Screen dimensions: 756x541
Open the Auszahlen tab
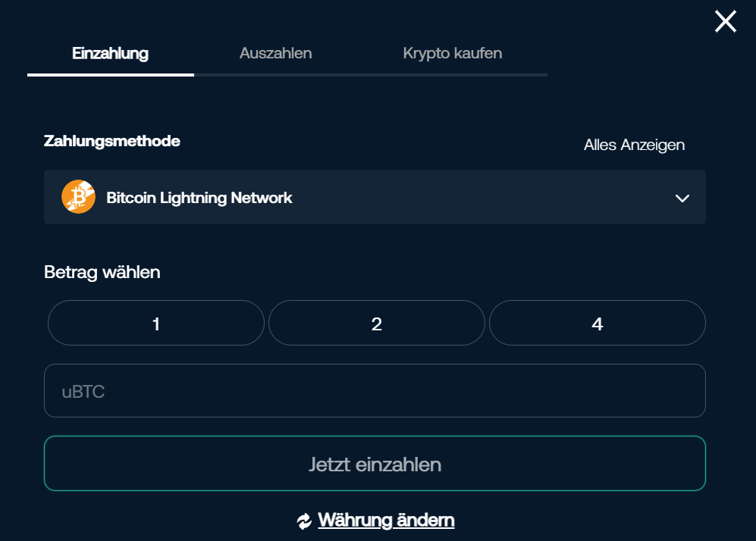click(x=275, y=53)
